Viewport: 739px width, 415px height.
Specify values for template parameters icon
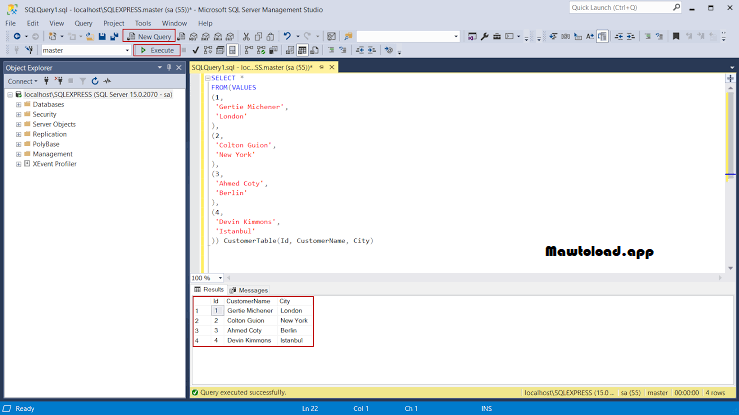[x=389, y=50]
